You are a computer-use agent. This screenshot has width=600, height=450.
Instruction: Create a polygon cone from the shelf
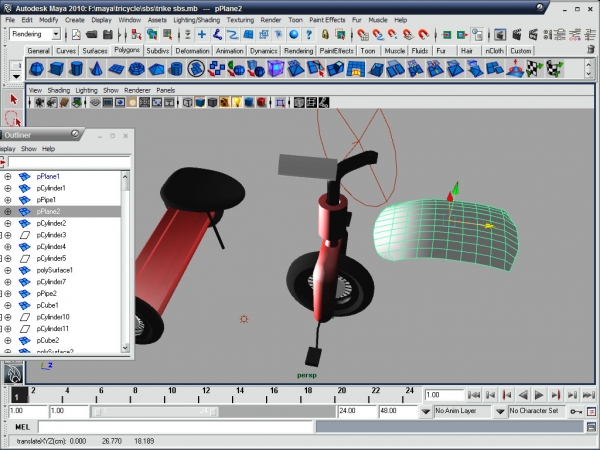[x=96, y=69]
